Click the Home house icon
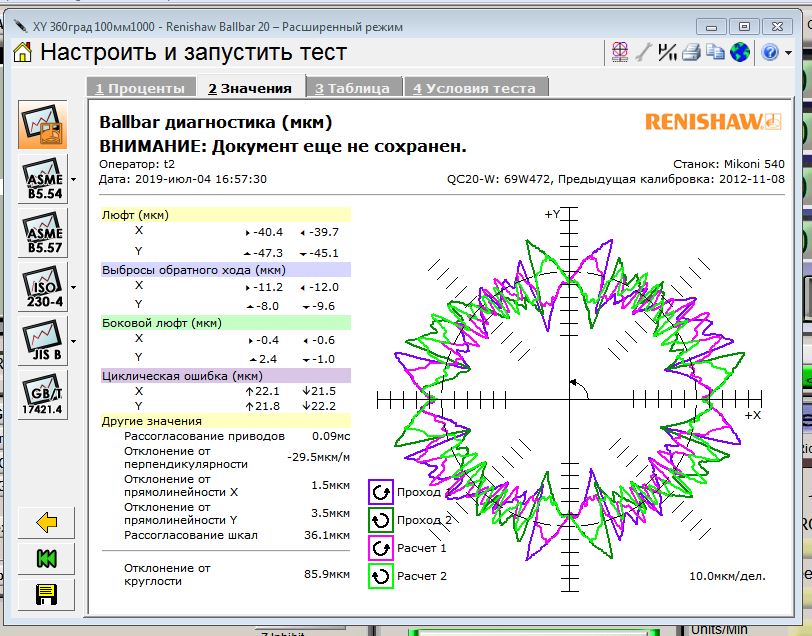Screen dimensions: 812x636 [22, 52]
